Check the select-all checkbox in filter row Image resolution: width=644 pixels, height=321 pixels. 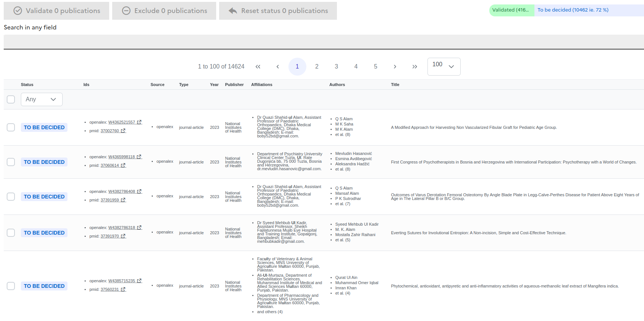[x=11, y=99]
